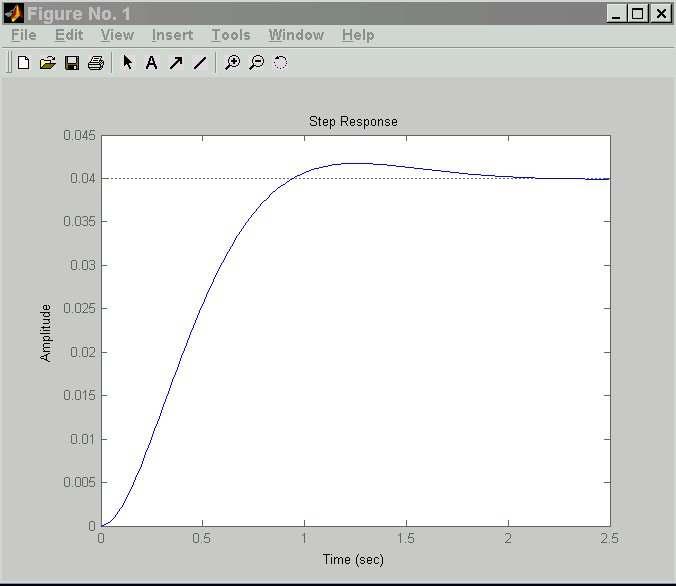
Task: Click the 0.035 y-axis tick label
Action: 79,221
